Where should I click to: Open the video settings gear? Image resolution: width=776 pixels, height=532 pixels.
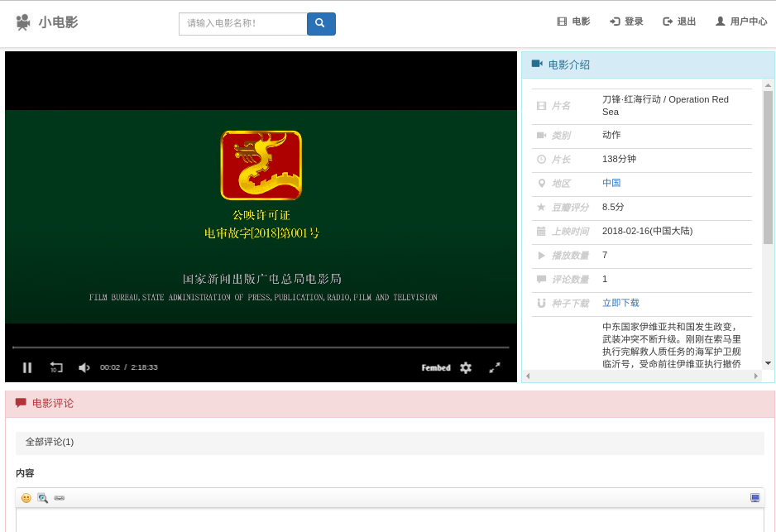coord(466,367)
